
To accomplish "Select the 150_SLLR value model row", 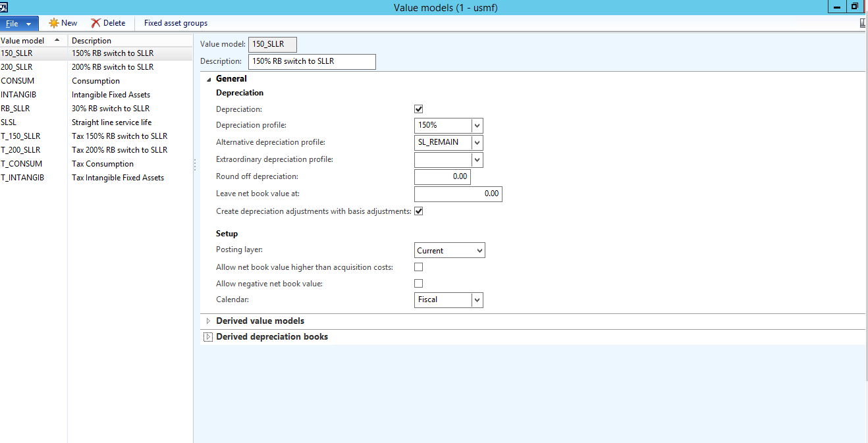I will pyautogui.click(x=96, y=53).
